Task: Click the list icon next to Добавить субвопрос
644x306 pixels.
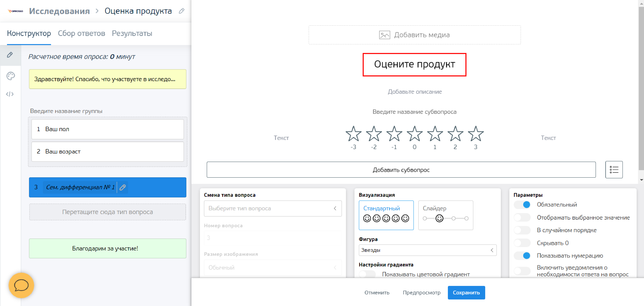Action: [614, 169]
